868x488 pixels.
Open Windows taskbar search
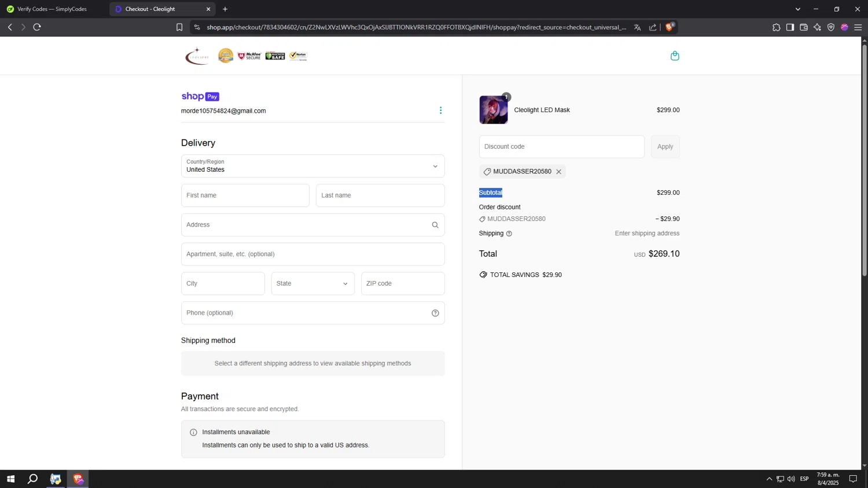(33, 479)
